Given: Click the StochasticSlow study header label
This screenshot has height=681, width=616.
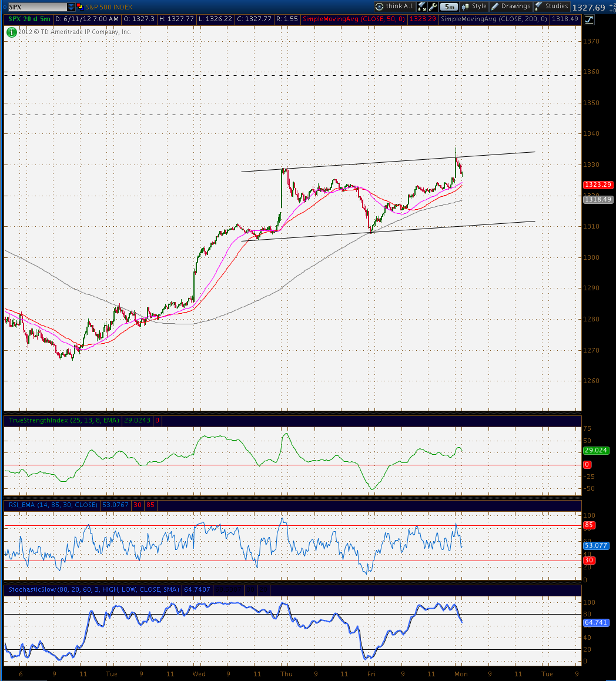Looking at the screenshot, I should tap(94, 590).
